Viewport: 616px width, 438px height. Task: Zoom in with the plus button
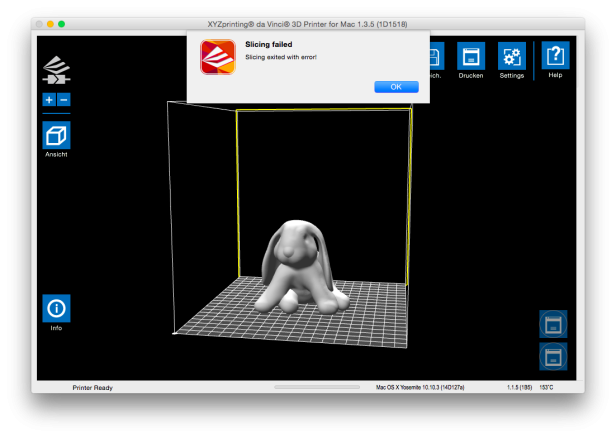coord(49,100)
